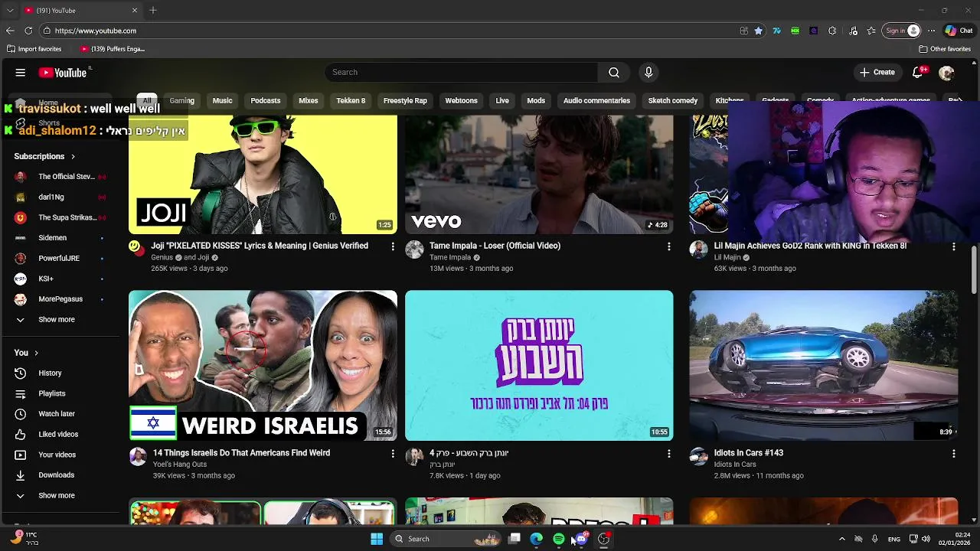Open Windows Start menu

[x=377, y=539]
